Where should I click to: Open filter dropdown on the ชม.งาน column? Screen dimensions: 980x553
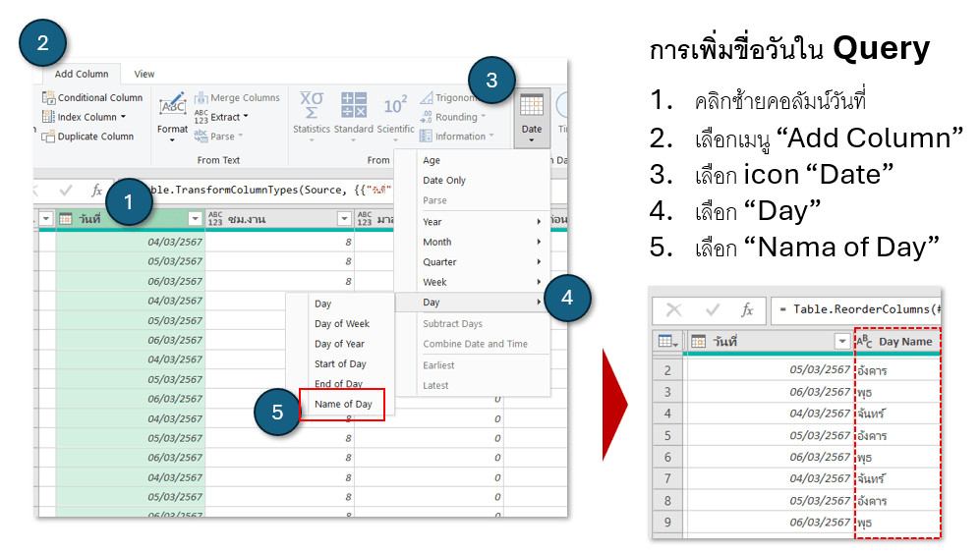344,218
